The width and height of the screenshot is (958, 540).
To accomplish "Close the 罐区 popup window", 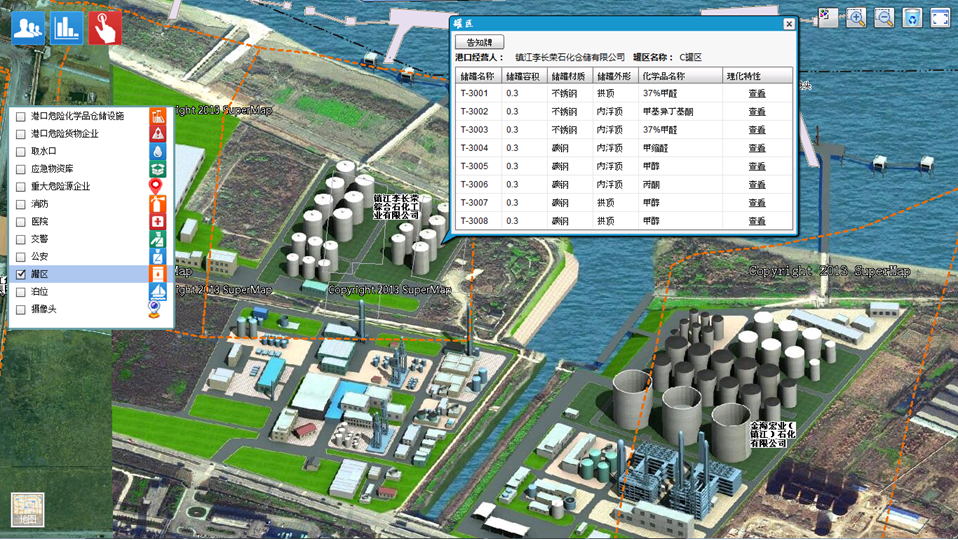I will tap(788, 24).
